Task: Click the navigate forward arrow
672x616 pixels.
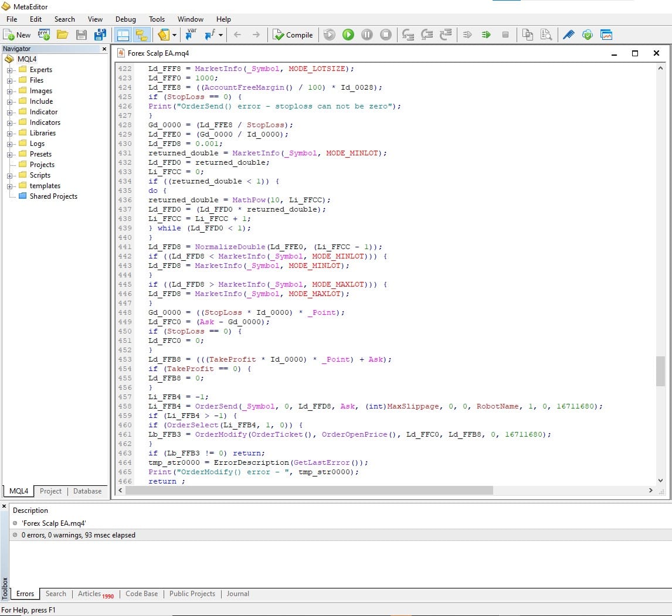Action: click(256, 35)
